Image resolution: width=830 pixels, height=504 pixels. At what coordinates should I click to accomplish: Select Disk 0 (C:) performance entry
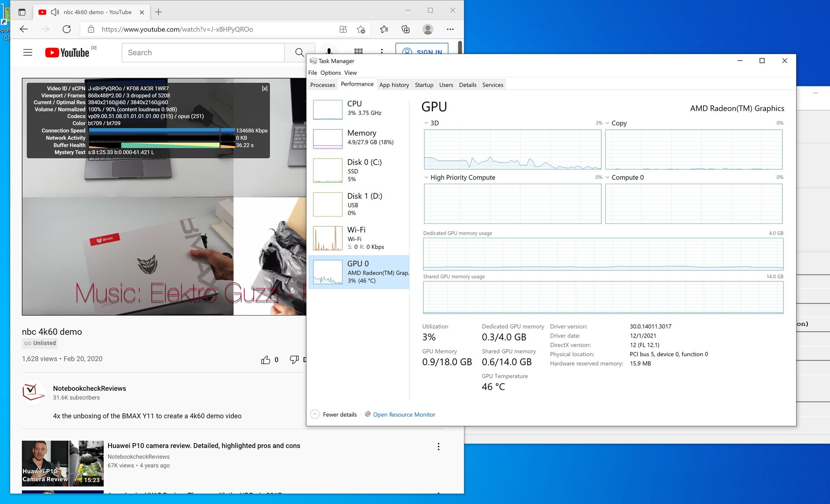359,170
